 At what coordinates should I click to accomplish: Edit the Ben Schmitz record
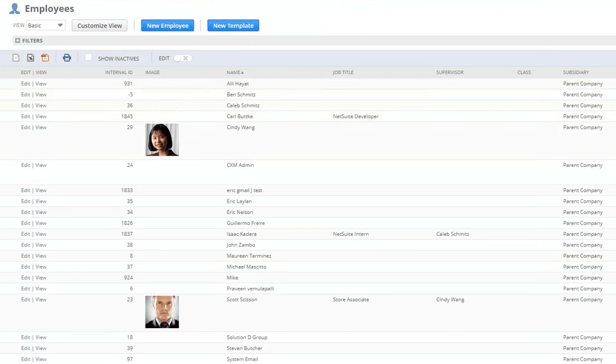[26, 95]
